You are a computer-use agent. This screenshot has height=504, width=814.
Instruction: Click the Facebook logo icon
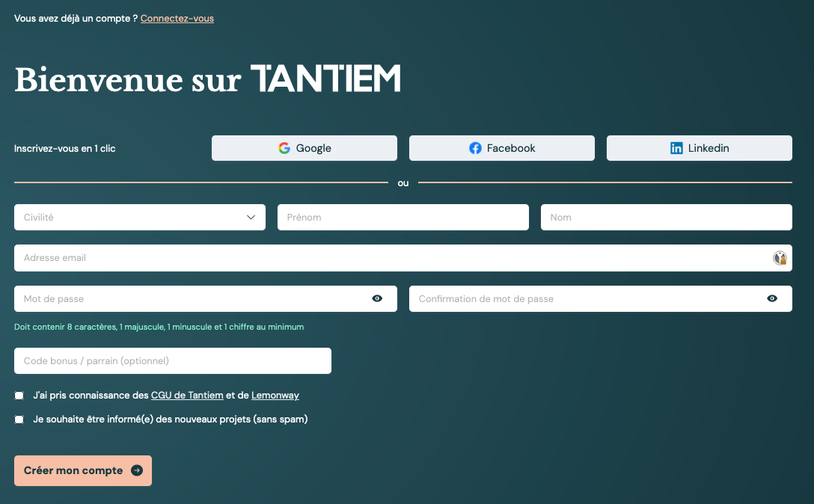point(475,148)
